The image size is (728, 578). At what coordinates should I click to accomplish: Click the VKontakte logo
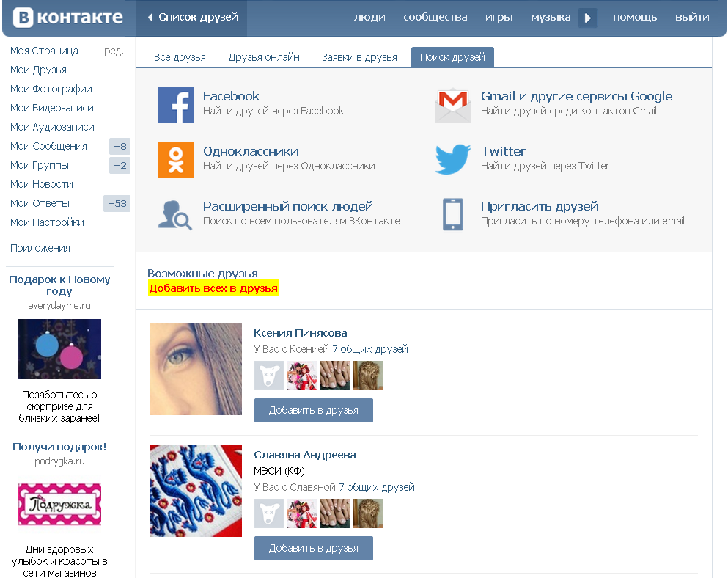click(x=67, y=18)
